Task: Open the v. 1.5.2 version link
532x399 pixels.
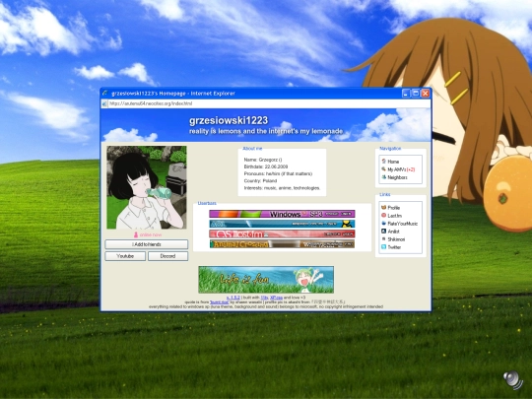Action: (x=233, y=298)
